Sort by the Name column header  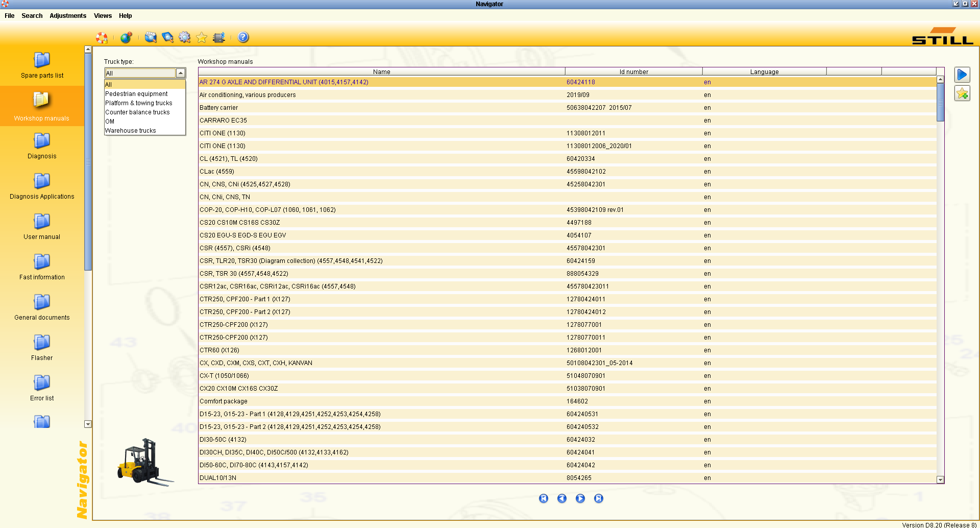click(382, 72)
